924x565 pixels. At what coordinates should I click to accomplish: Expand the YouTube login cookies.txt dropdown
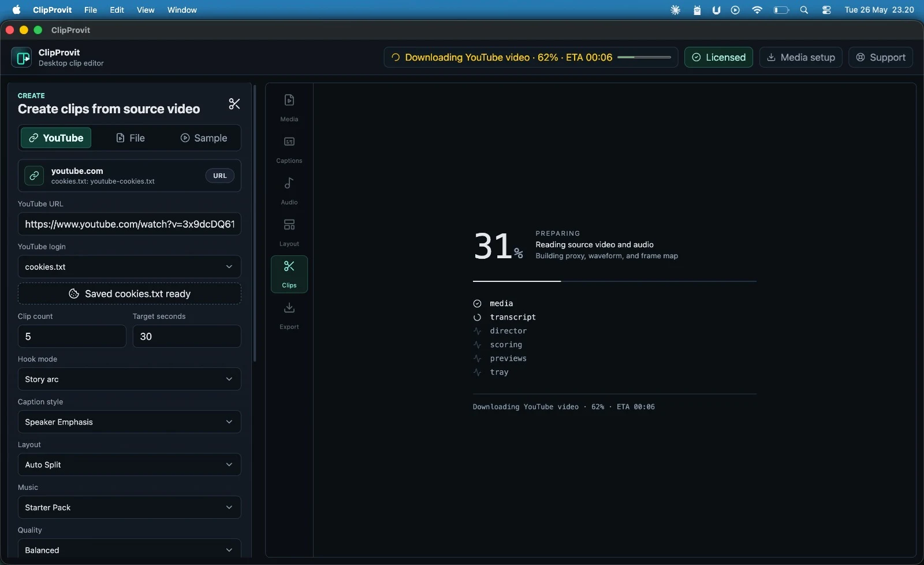click(129, 267)
